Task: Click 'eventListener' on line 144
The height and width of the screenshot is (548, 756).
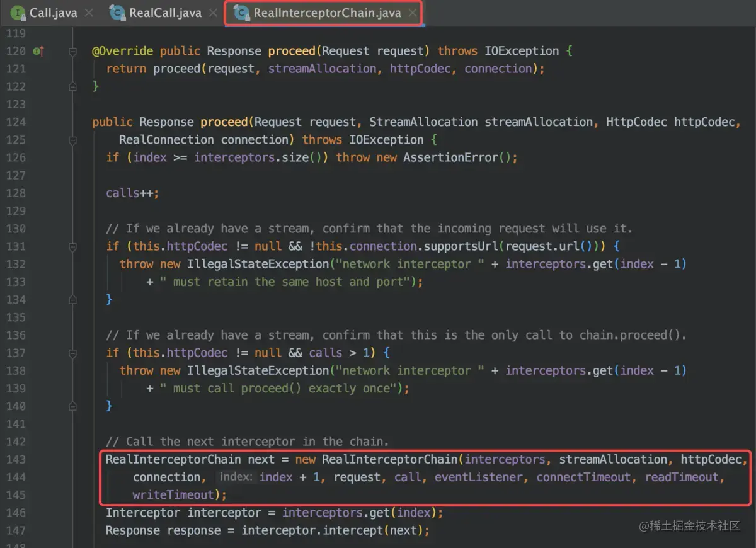Action: (x=478, y=477)
